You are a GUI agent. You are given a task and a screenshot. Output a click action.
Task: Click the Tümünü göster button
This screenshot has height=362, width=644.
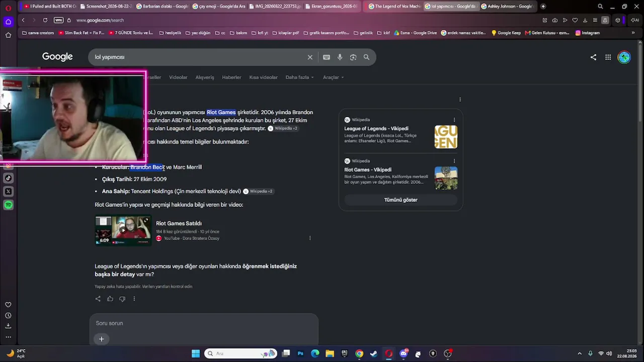(x=401, y=200)
